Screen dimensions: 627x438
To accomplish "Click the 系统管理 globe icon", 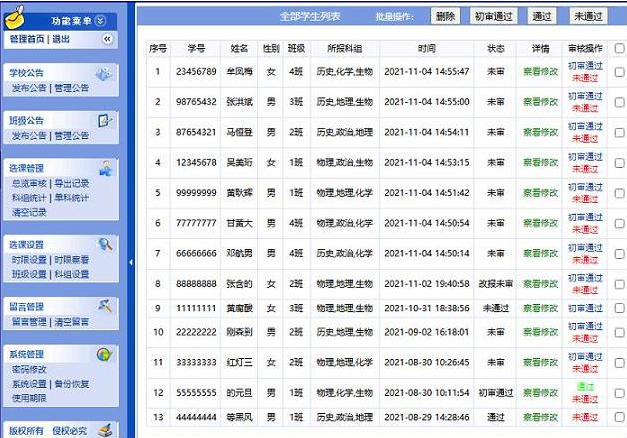I will click(x=104, y=354).
